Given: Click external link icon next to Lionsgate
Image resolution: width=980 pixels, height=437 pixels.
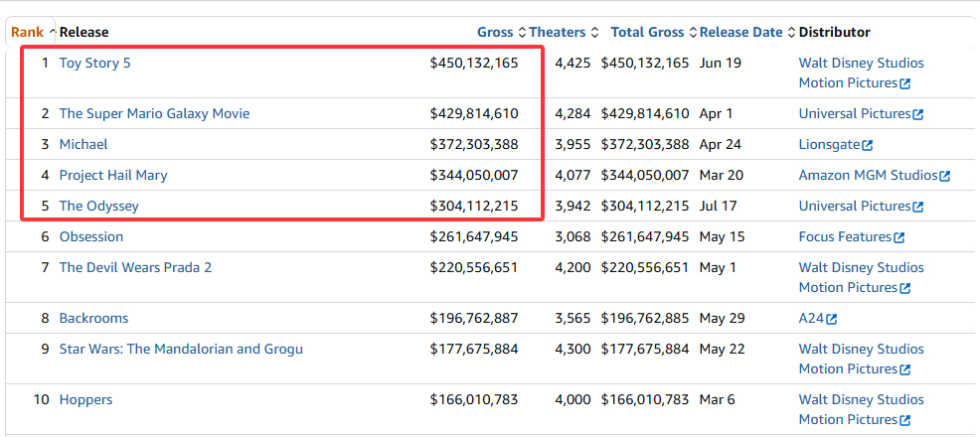Looking at the screenshot, I should click(868, 145).
